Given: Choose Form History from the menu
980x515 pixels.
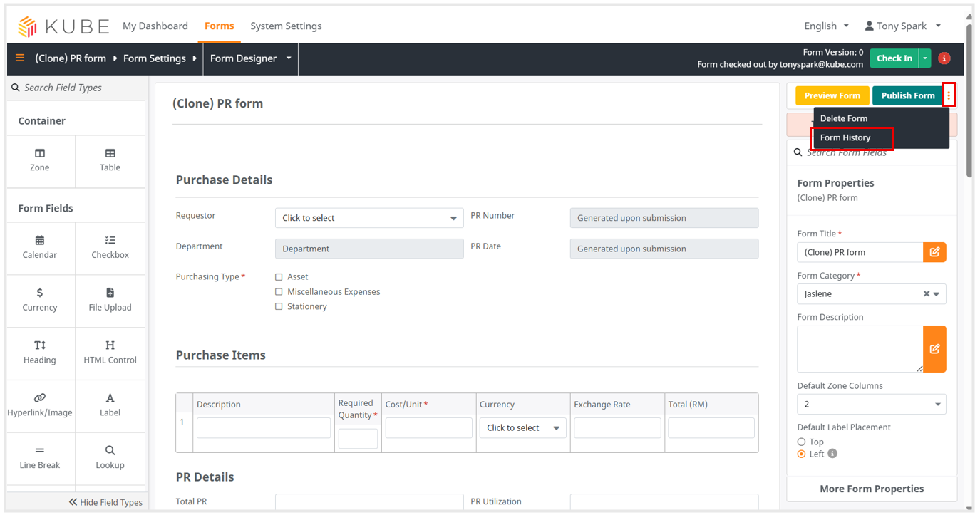Looking at the screenshot, I should pos(845,137).
